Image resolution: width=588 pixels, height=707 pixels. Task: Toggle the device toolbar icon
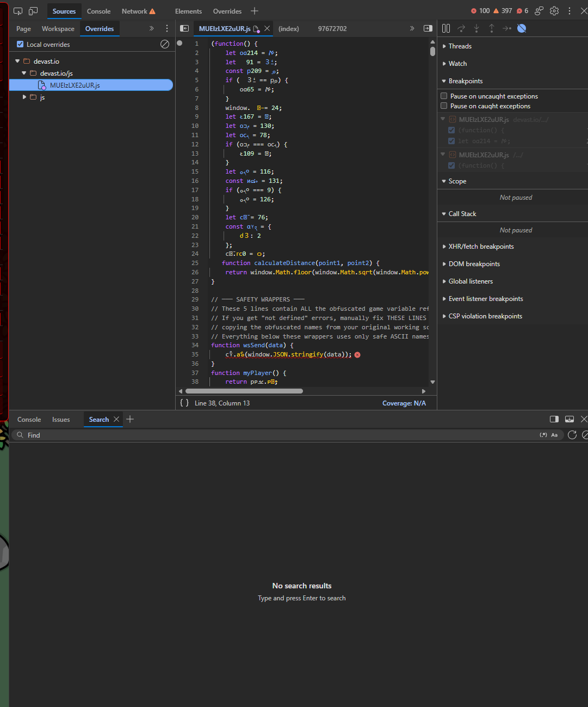pos(33,11)
